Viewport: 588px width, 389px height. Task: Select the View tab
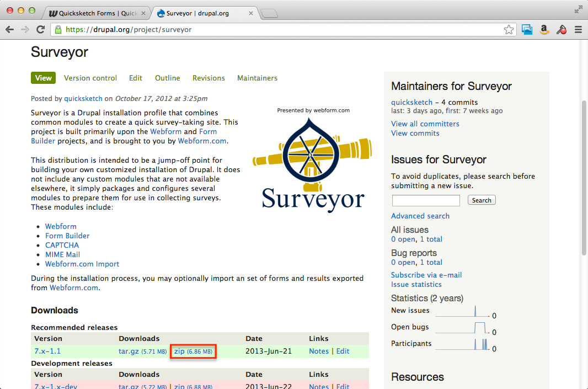(44, 78)
